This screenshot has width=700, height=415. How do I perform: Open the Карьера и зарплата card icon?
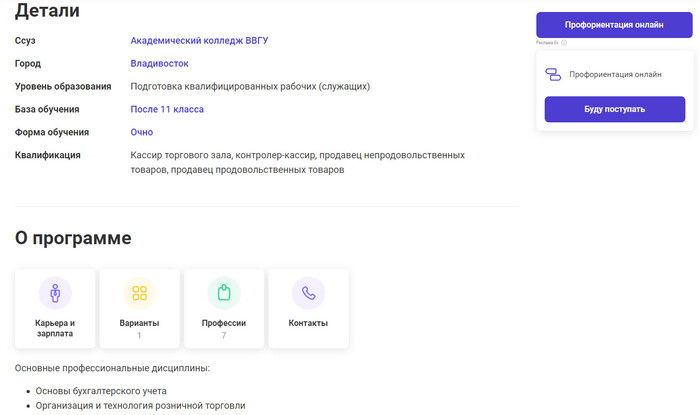(55, 293)
